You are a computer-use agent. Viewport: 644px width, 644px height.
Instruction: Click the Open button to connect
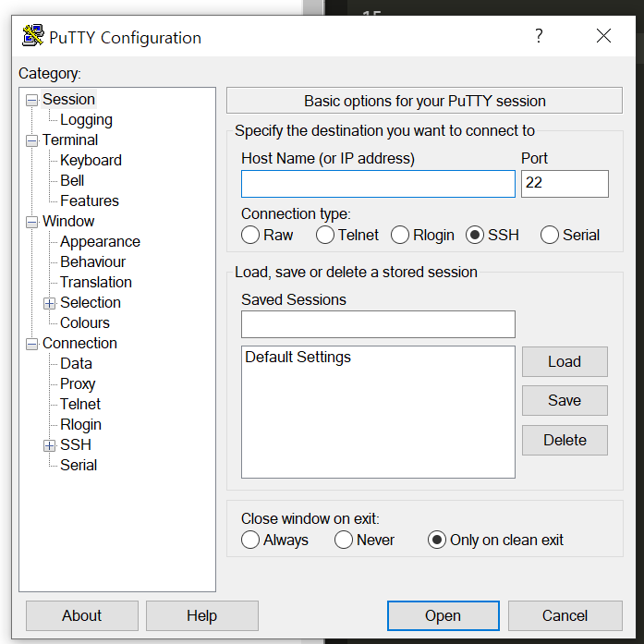tap(443, 615)
